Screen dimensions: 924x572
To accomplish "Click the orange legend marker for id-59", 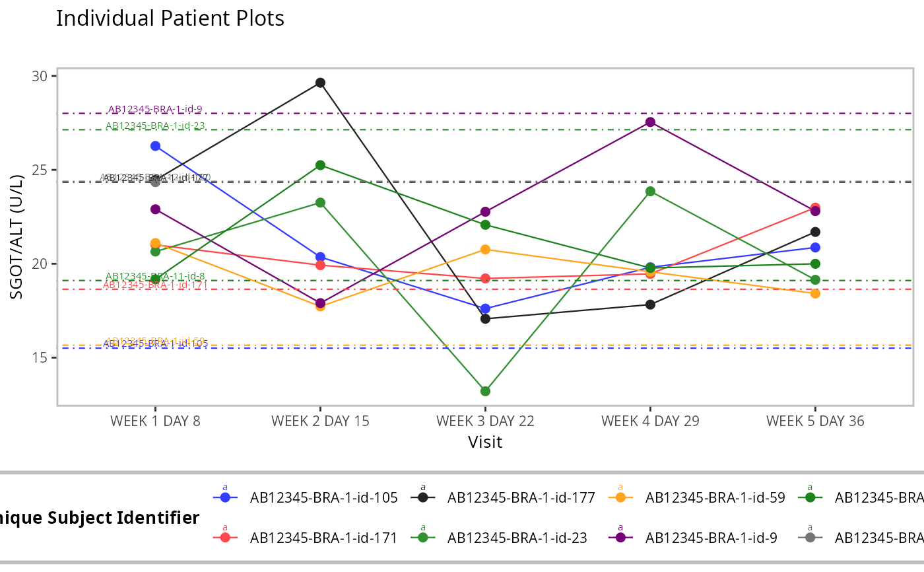I will (620, 497).
